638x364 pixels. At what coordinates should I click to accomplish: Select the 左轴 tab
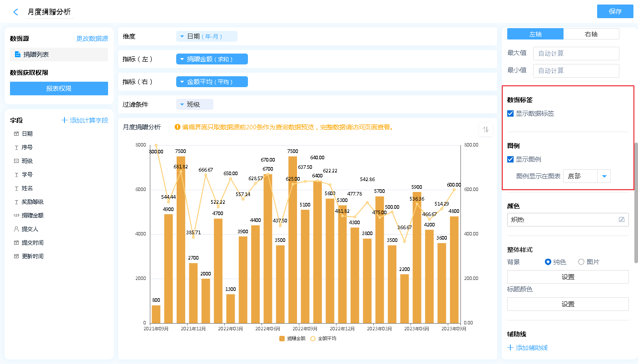tap(535, 34)
